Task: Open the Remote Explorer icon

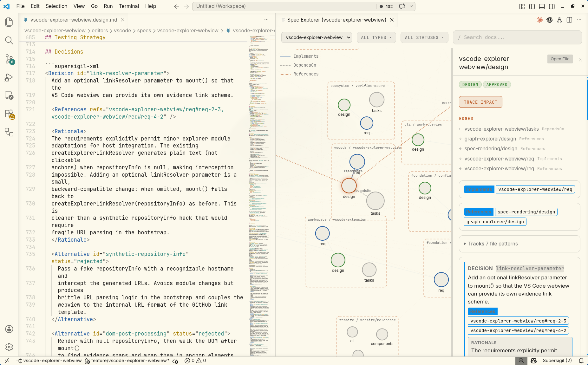Action: tap(9, 95)
